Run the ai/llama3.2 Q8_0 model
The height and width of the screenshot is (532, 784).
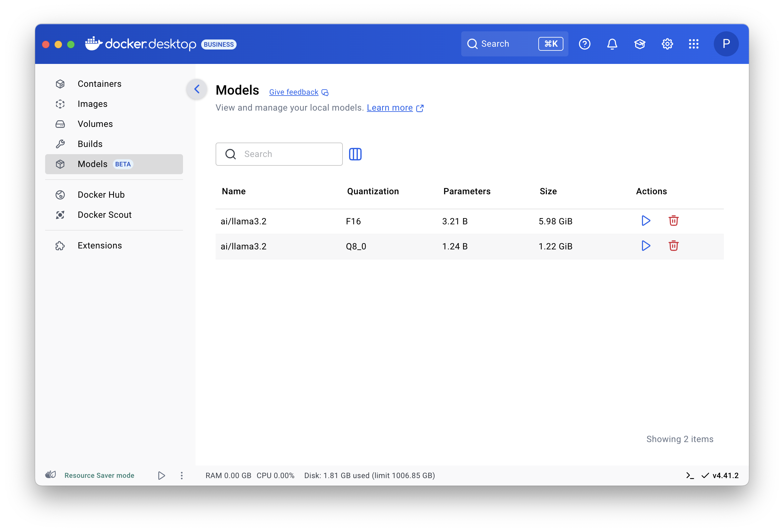tap(646, 246)
